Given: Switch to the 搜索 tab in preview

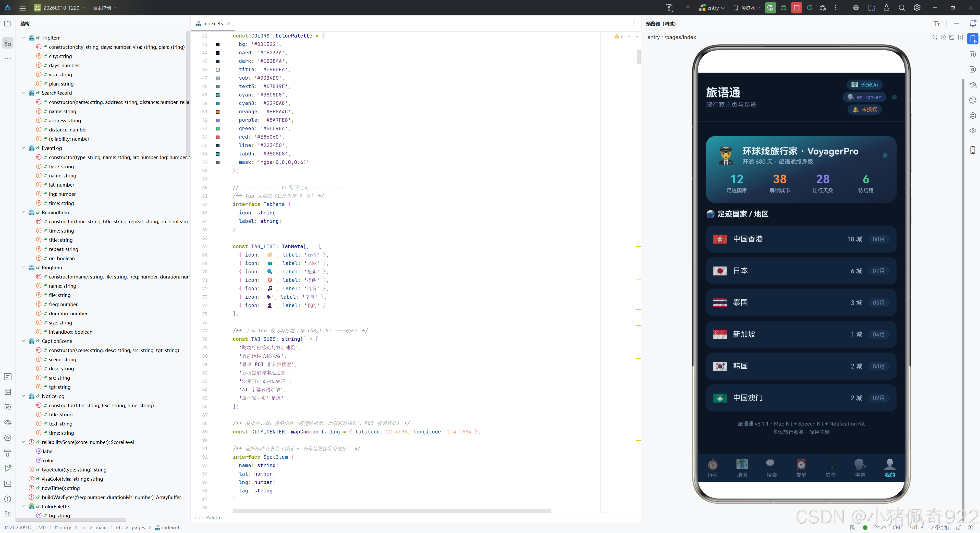Looking at the screenshot, I should [x=771, y=468].
